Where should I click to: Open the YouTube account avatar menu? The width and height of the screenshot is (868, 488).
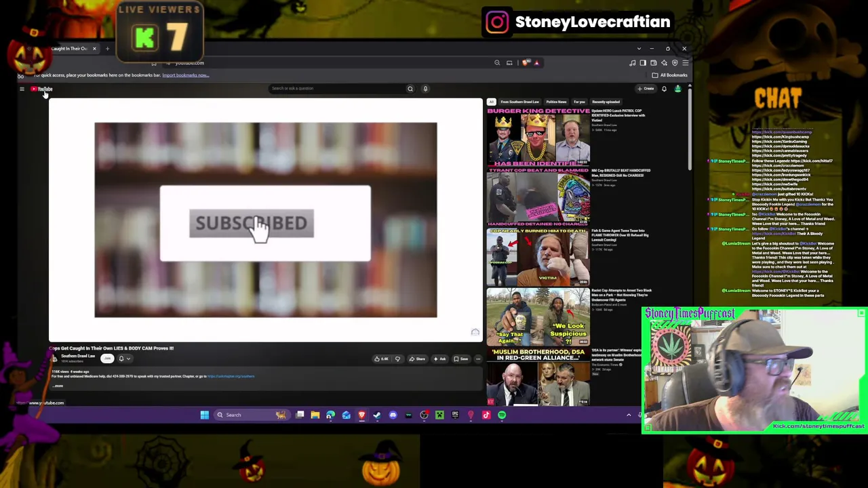(x=677, y=89)
